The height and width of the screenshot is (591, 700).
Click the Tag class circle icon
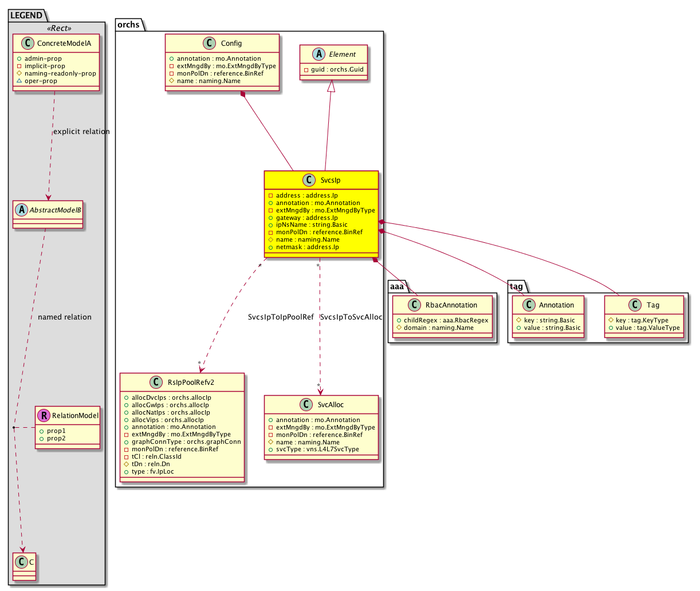click(x=635, y=305)
